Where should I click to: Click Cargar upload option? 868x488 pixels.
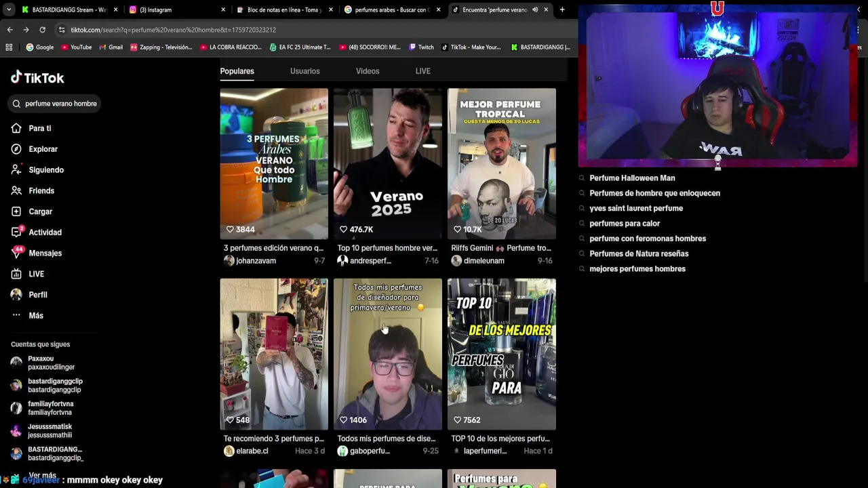pyautogui.click(x=32, y=211)
